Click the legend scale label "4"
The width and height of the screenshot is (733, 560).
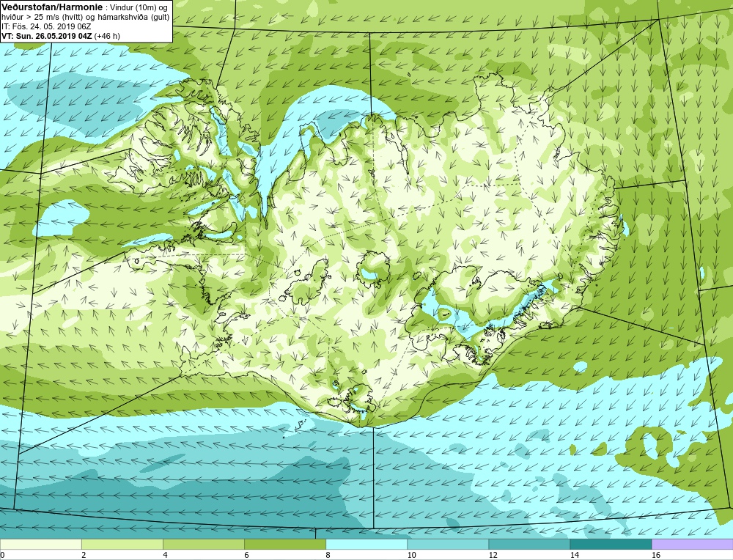(165, 555)
